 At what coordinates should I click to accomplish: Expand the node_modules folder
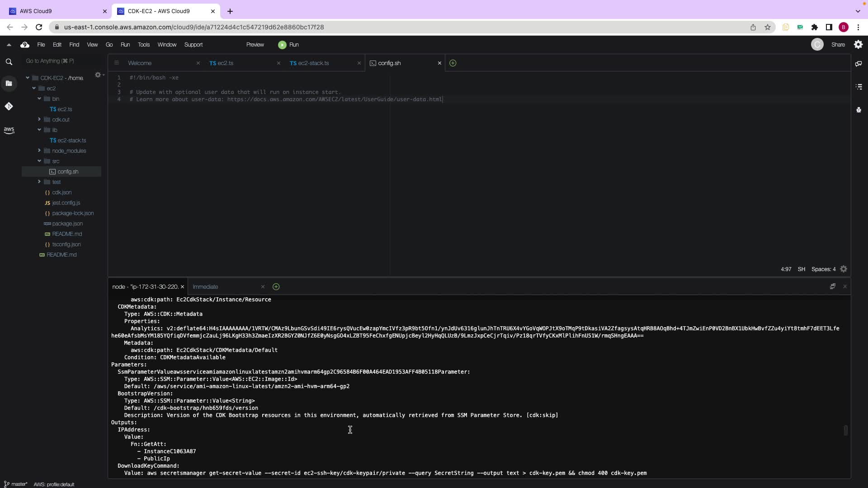[x=39, y=151]
